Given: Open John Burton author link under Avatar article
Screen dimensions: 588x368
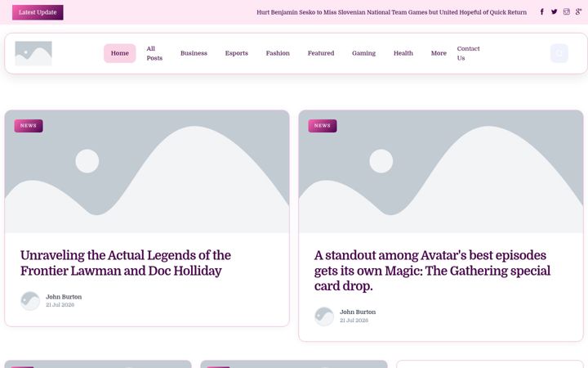Looking at the screenshot, I should point(358,312).
